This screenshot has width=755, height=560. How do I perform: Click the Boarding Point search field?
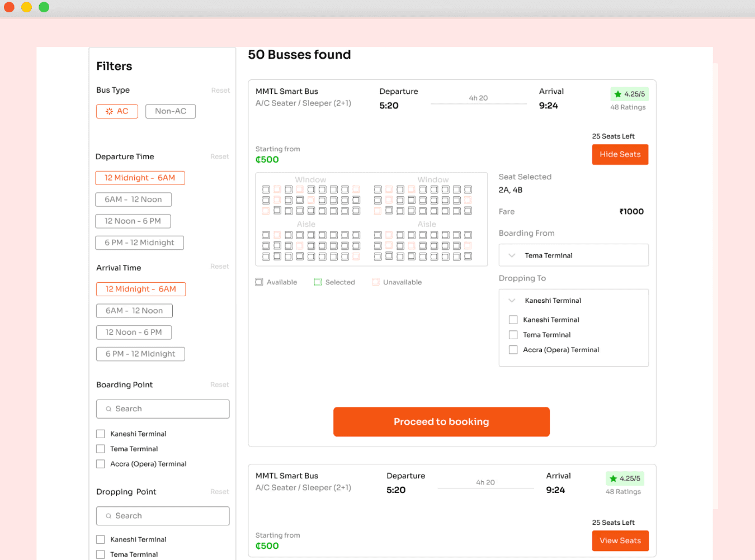pyautogui.click(x=163, y=409)
